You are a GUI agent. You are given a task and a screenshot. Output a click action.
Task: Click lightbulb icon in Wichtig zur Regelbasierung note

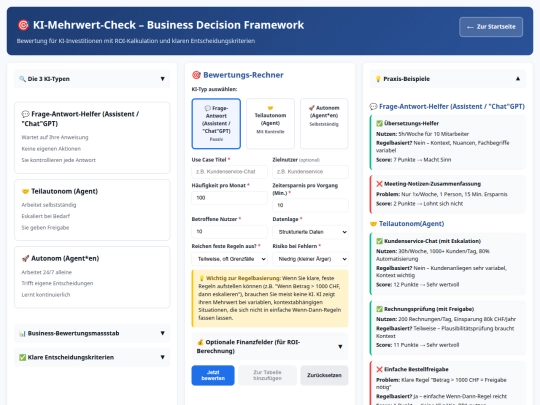coord(201,278)
